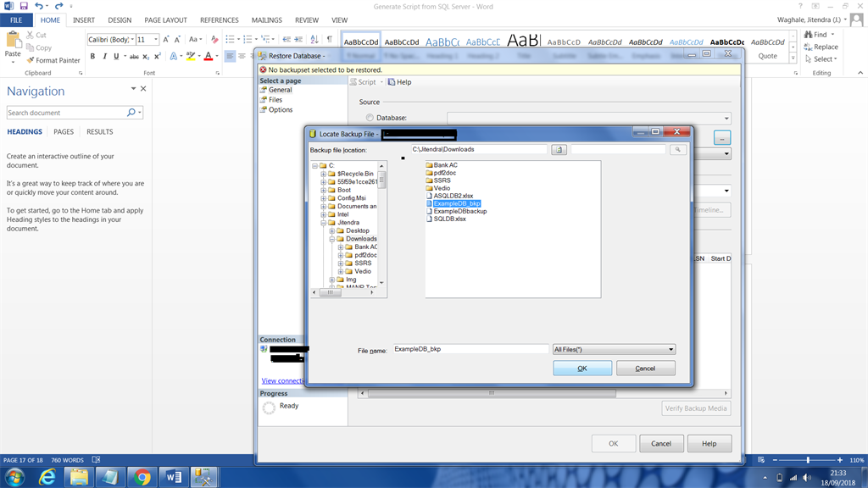Switch to the REFERENCES tab

(x=220, y=20)
